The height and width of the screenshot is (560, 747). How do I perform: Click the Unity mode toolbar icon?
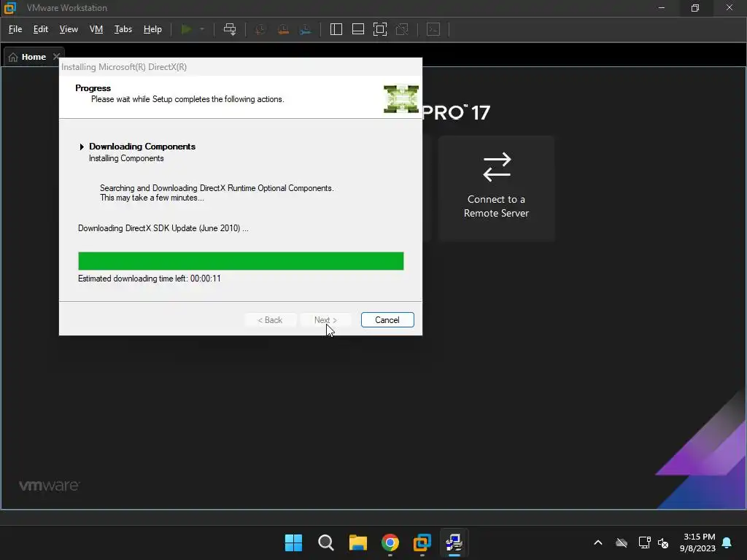point(402,29)
